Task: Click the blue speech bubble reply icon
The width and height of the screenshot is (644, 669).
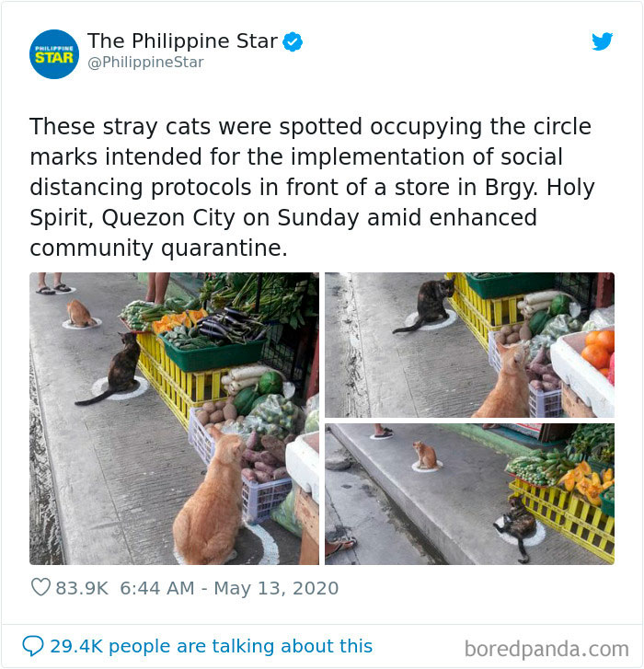Action: tap(33, 646)
